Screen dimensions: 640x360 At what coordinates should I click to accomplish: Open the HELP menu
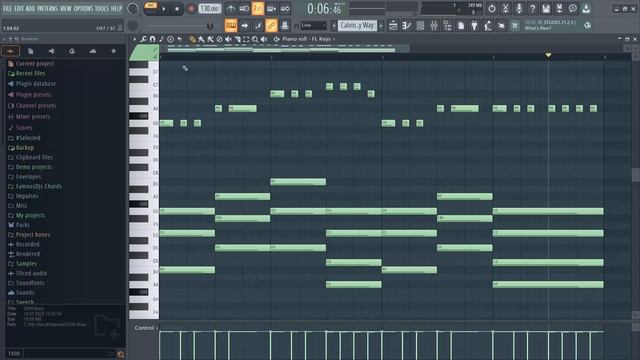(x=116, y=8)
